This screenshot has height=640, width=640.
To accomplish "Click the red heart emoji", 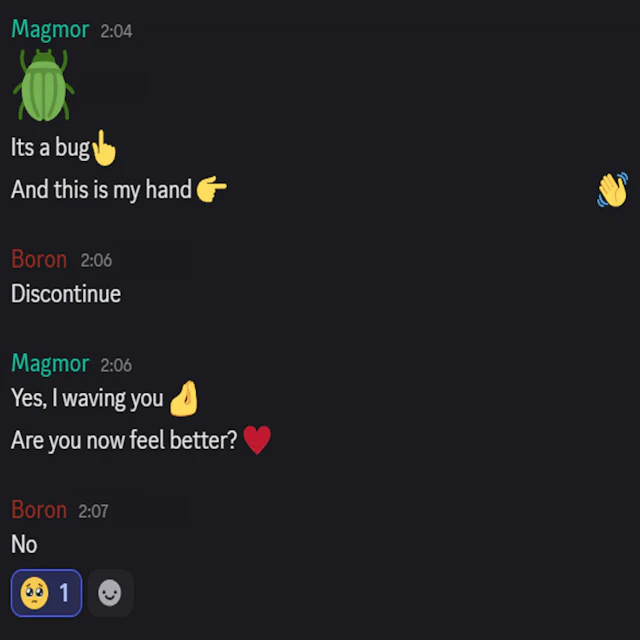I will tap(257, 440).
